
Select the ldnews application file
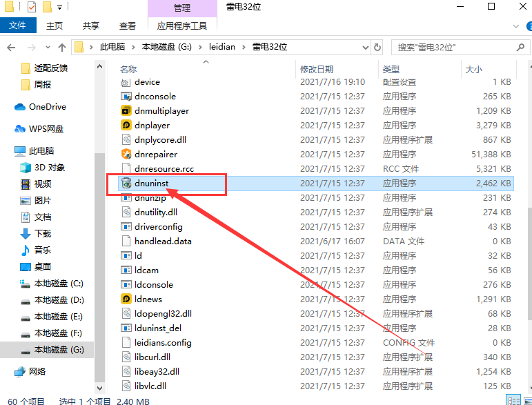coord(148,299)
